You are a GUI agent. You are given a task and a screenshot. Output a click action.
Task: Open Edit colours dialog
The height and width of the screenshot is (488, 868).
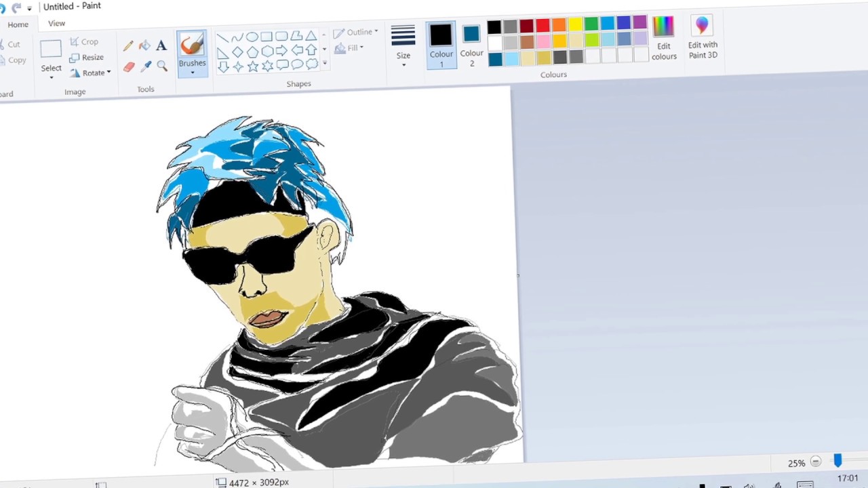pos(664,39)
